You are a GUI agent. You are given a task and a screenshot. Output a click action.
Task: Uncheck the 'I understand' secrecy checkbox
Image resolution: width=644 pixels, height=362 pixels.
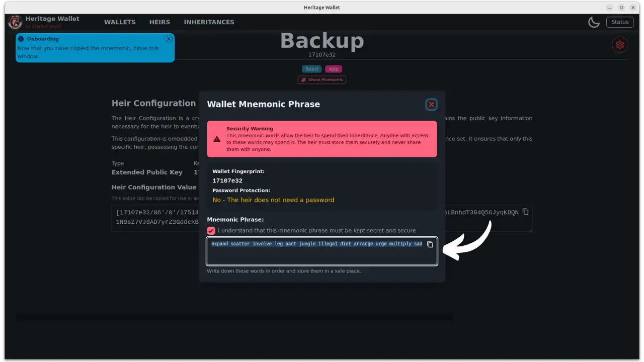211,230
